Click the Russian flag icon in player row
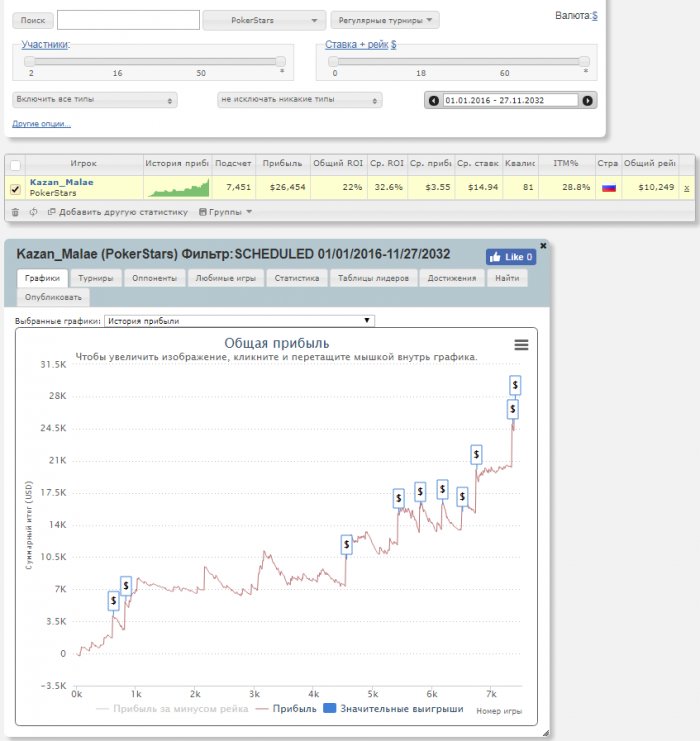Screen dimensions: 700x741 point(608,187)
